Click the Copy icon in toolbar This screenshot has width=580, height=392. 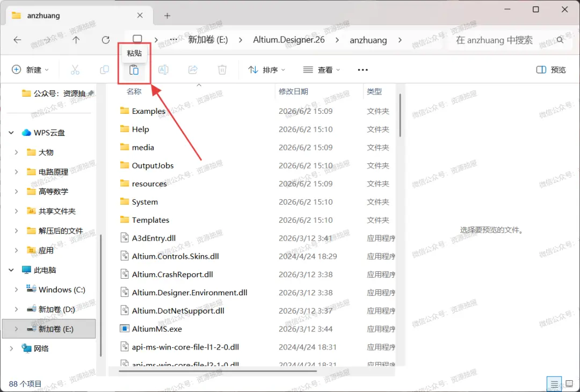tap(105, 69)
